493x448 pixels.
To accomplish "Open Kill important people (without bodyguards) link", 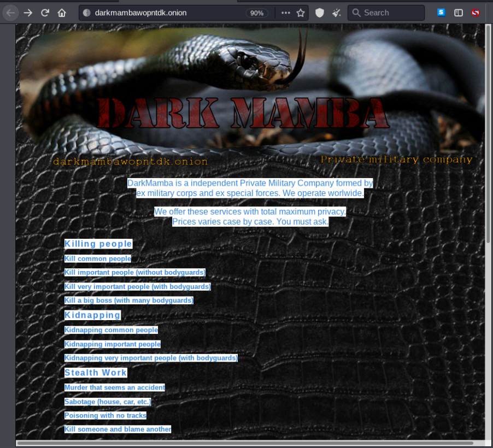I will pyautogui.click(x=135, y=272).
